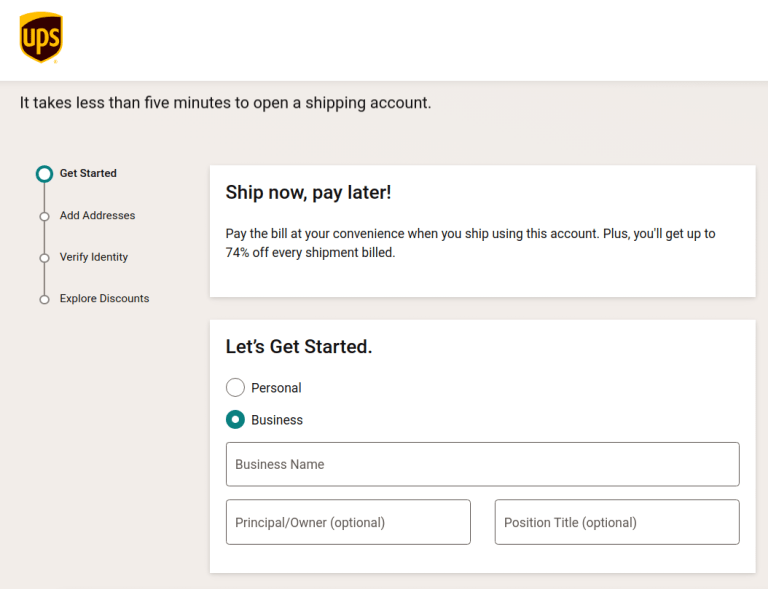Open the Explore Discounts step label

pos(104,298)
